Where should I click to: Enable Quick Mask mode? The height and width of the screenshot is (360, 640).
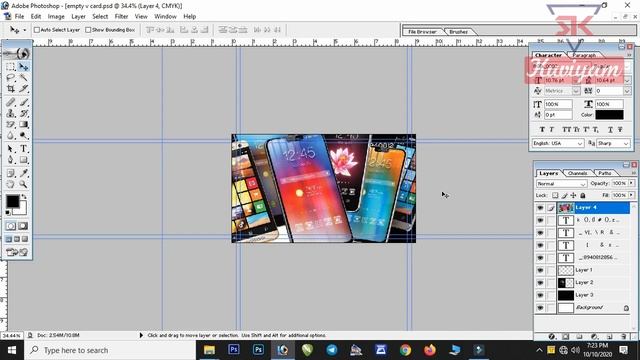pos(23,226)
